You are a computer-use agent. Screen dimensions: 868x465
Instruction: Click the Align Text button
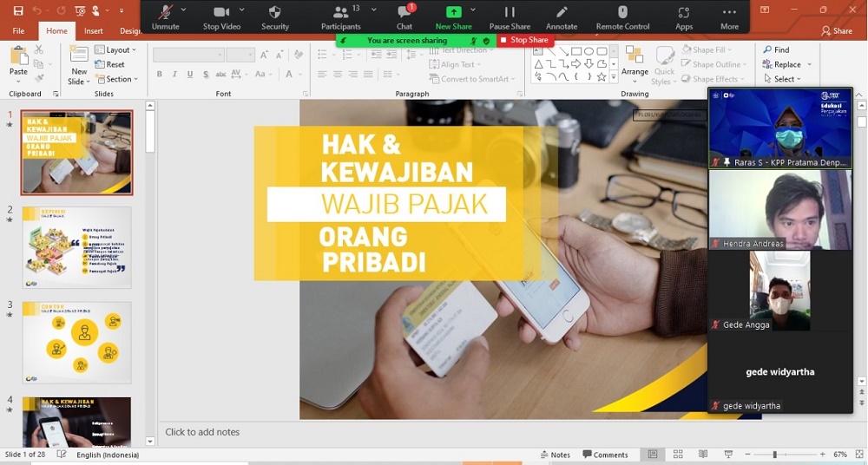456,64
